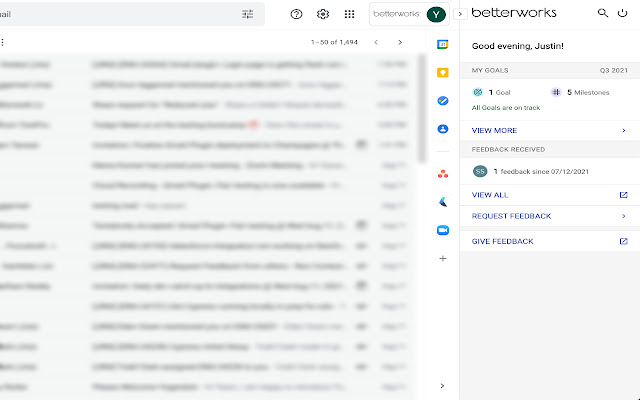Open Zoom add-on icon
640x400 pixels.
(x=443, y=230)
